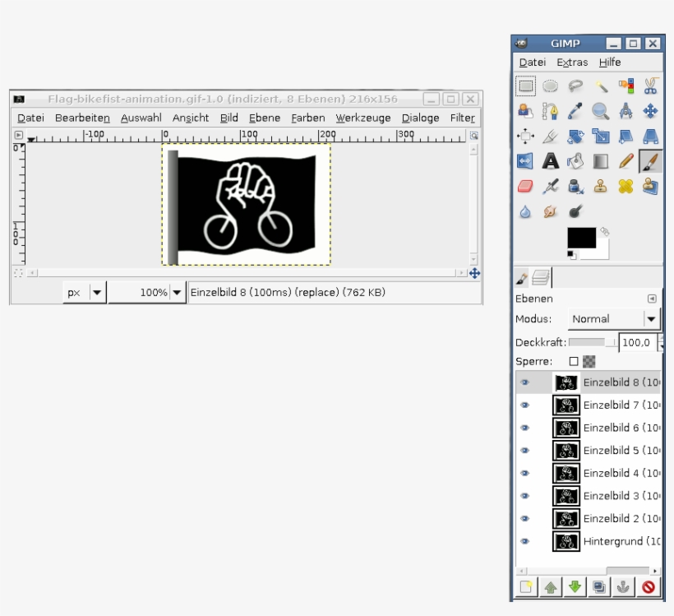Choose the Scissors Select tool
674x616 pixels.
[x=649, y=86]
